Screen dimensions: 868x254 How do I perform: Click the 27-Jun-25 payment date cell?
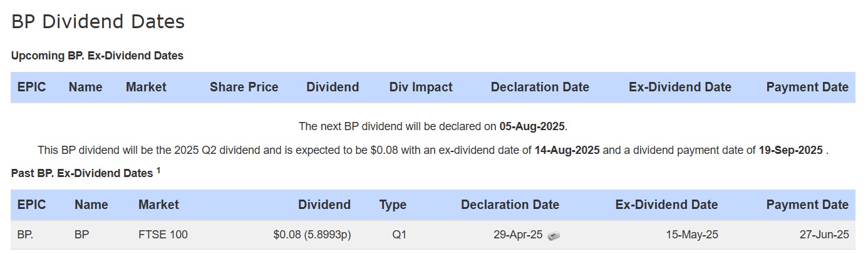click(824, 235)
